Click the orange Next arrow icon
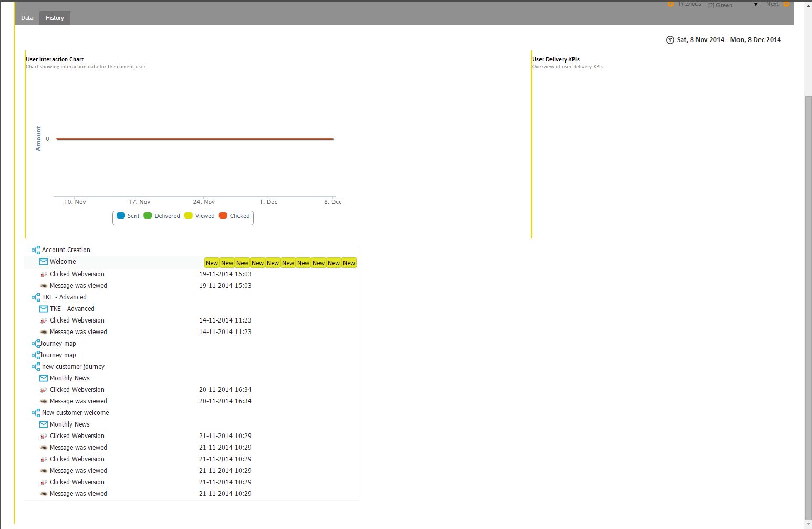Viewport: 812px width, 529px height. (786, 4)
